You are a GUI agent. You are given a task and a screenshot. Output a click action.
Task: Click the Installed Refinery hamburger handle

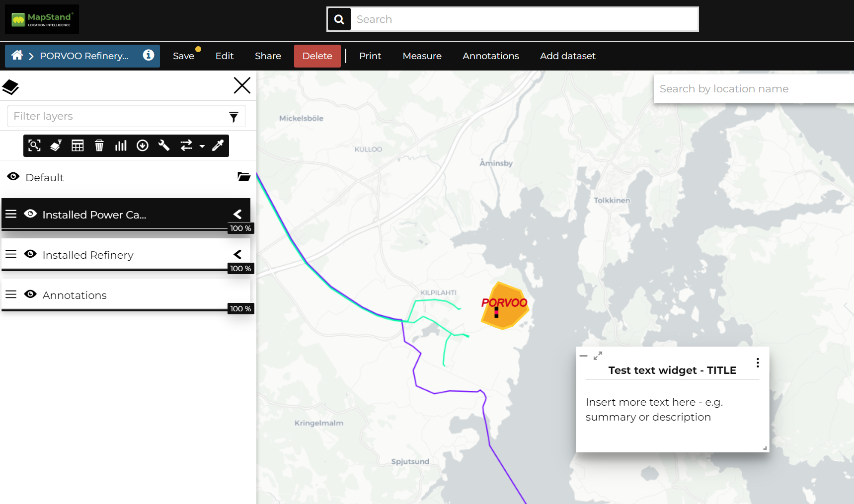coord(11,254)
